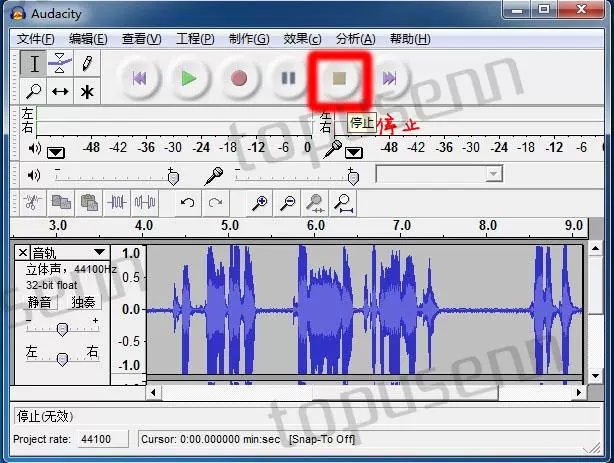Redo the last undone action
614x463 pixels.
[x=215, y=203]
